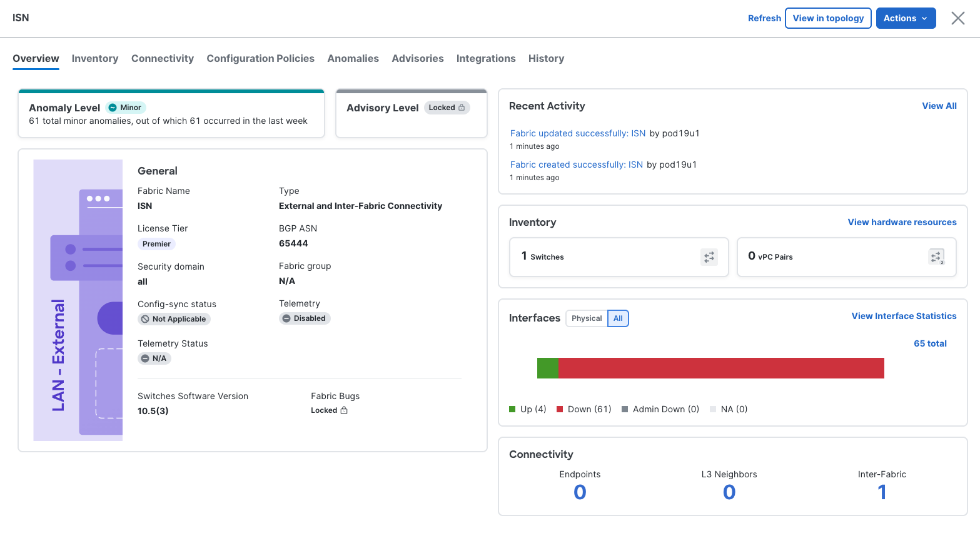980x538 pixels.
Task: Switch Interfaces view to Physical
Action: pyautogui.click(x=587, y=318)
